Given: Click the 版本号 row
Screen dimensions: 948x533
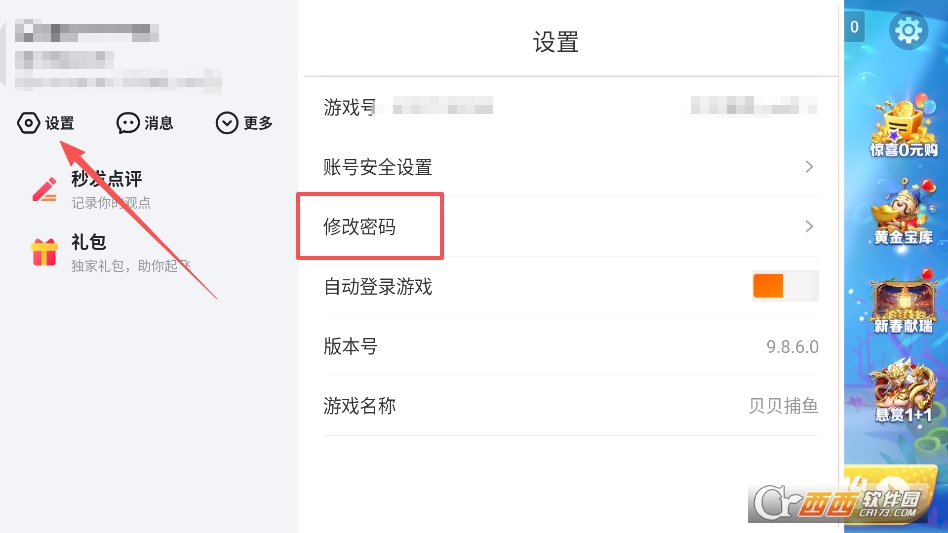Looking at the screenshot, I should 570,347.
